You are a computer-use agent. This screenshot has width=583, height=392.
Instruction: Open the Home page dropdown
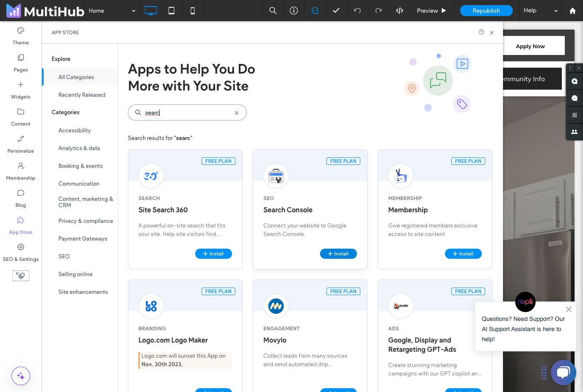tap(112, 11)
